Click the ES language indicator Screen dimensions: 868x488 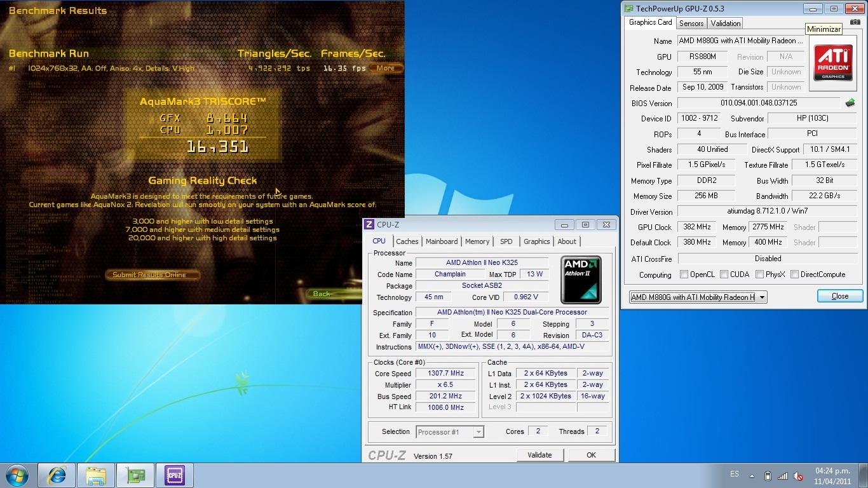click(x=735, y=475)
